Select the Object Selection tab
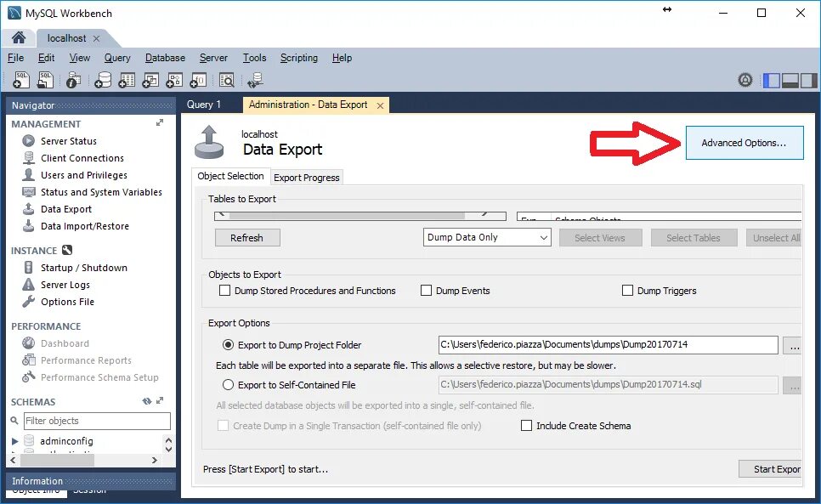Image resolution: width=821 pixels, height=504 pixels. (230, 177)
